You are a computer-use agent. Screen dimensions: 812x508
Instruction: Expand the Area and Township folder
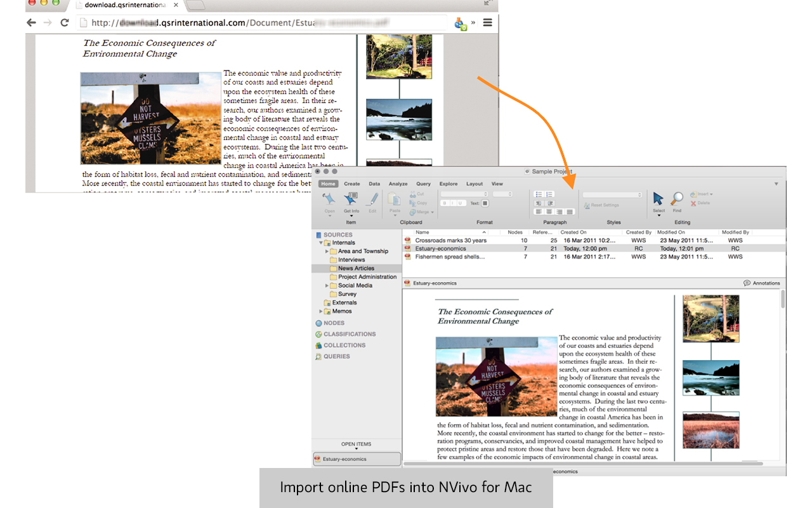click(x=327, y=251)
